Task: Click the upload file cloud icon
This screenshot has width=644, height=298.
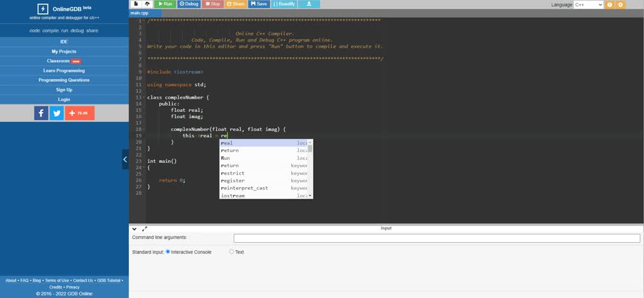Action: [147, 4]
